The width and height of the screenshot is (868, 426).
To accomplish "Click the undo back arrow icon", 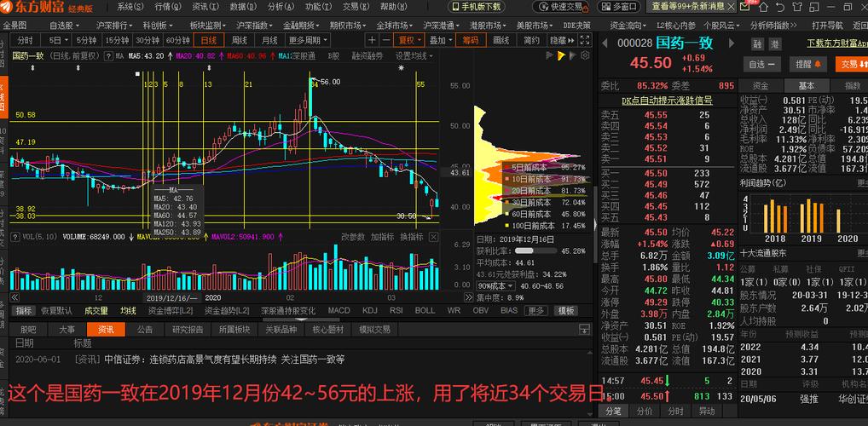I will click(x=780, y=7).
